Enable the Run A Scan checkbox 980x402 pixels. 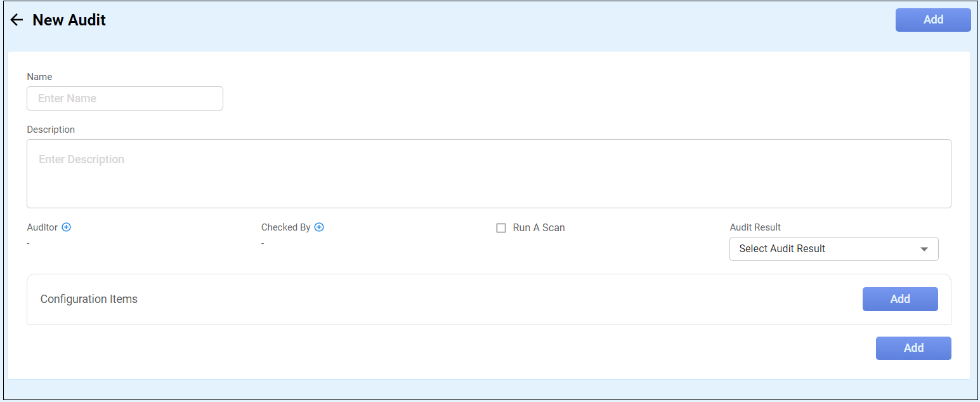point(501,228)
